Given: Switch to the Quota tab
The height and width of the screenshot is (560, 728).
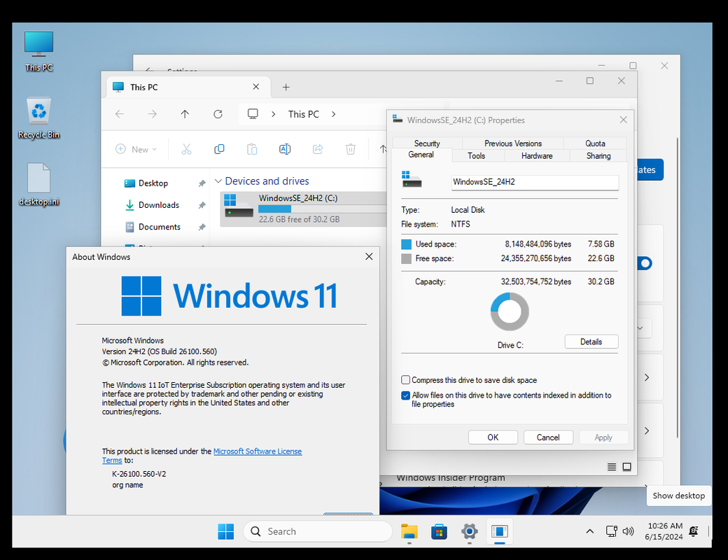Looking at the screenshot, I should coord(595,143).
